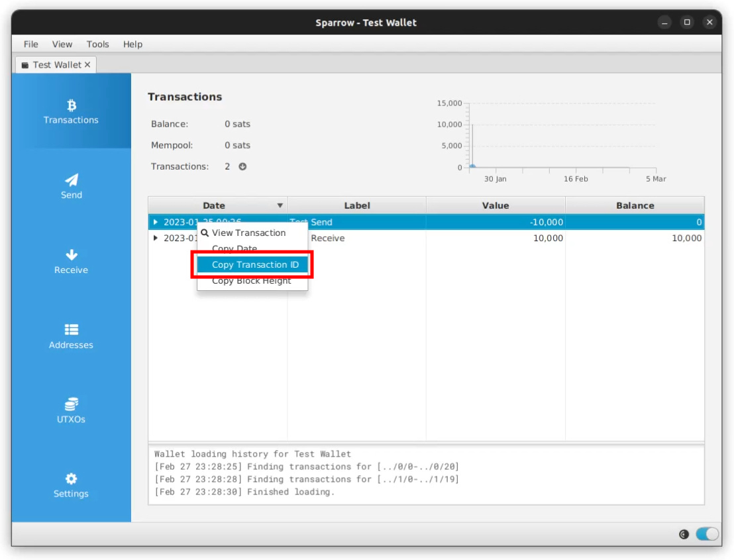
Task: Open the UTXOs sidebar section
Action: 71,411
